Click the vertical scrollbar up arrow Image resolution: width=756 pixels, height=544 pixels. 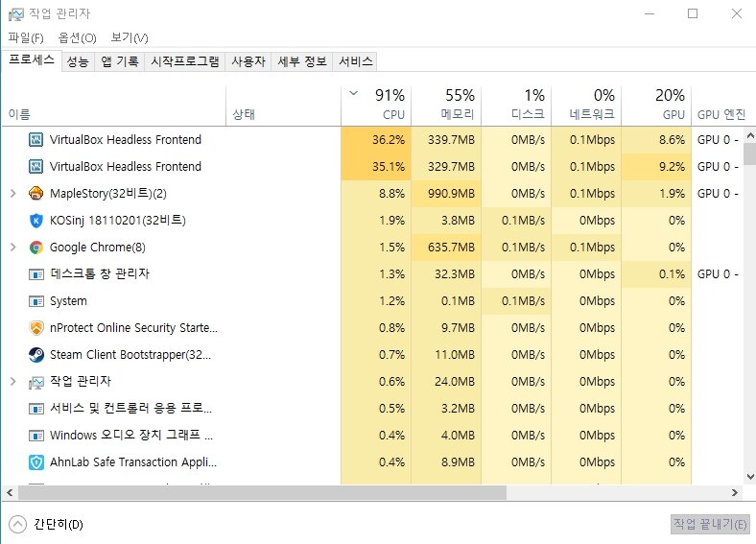coord(750,135)
